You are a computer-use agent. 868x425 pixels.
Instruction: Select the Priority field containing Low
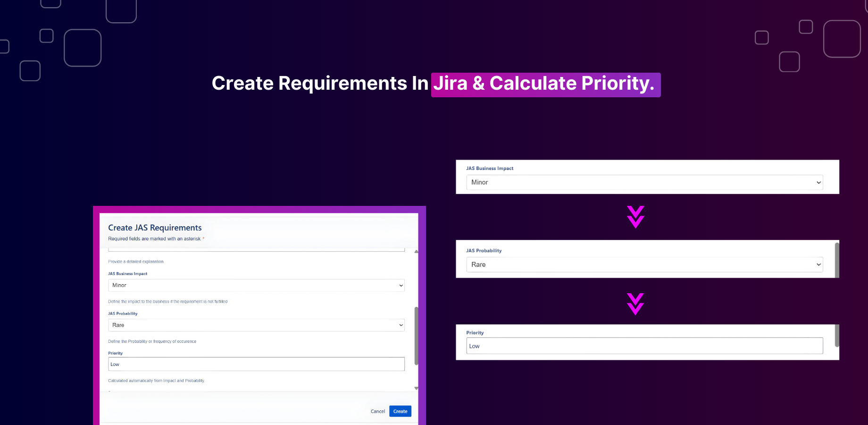pos(256,364)
